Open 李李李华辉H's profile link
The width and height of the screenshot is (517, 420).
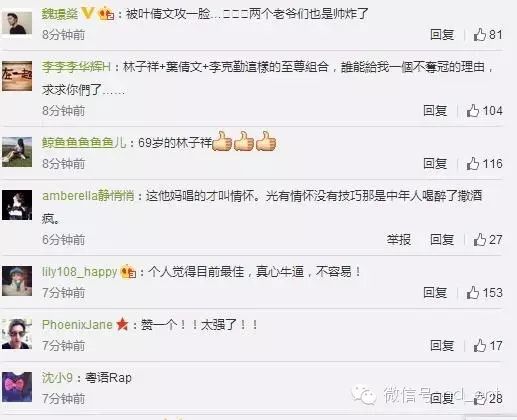(76, 67)
